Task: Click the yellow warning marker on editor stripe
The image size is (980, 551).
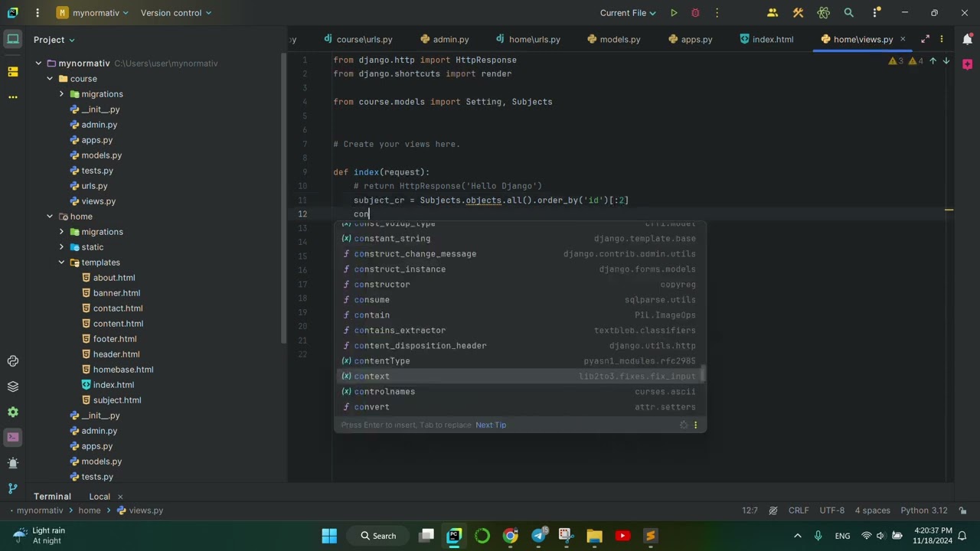Action: pyautogui.click(x=949, y=210)
